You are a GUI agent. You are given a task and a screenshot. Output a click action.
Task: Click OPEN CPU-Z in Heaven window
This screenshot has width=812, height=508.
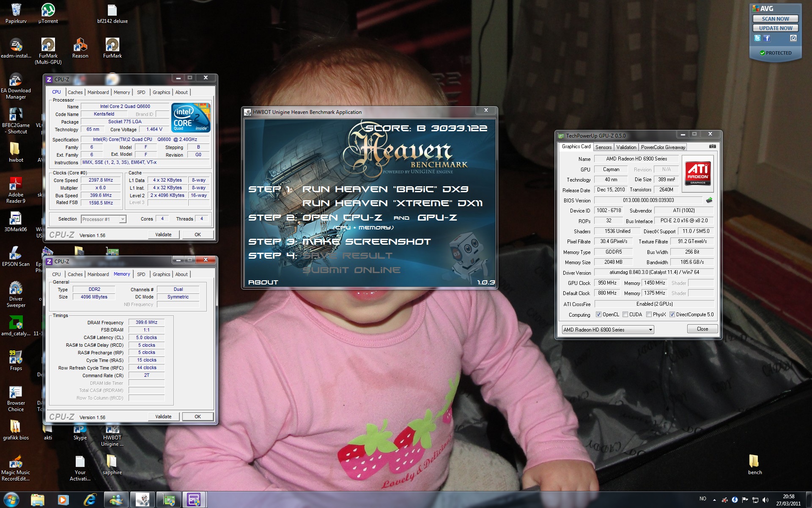(x=342, y=218)
